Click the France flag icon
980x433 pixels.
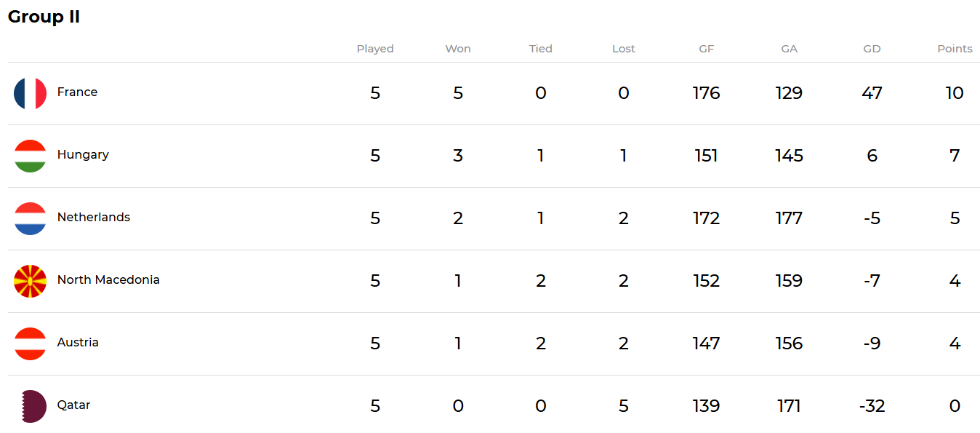31,93
